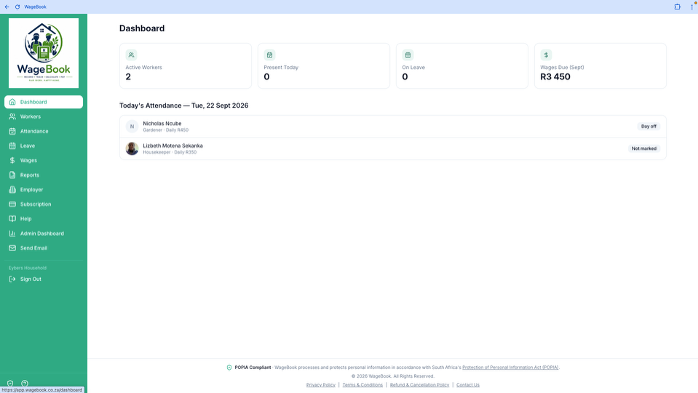Viewport: 698px width, 393px height.
Task: Click the Not marked status badge
Action: pos(644,149)
